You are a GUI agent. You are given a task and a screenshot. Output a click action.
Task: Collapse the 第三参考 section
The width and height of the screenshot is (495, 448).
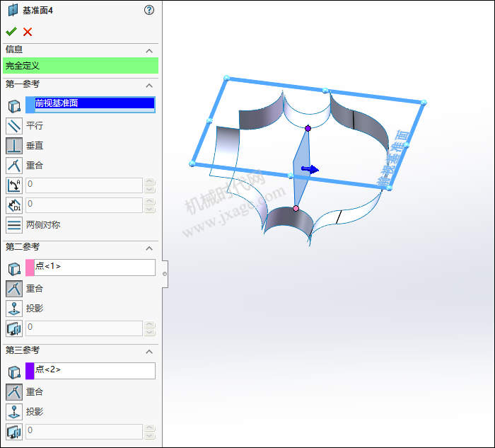pyautogui.click(x=149, y=352)
